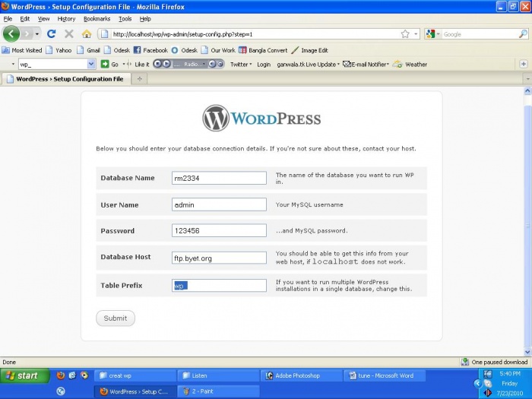The width and height of the screenshot is (532, 399).
Task: Open the View menu
Action: 43,19
